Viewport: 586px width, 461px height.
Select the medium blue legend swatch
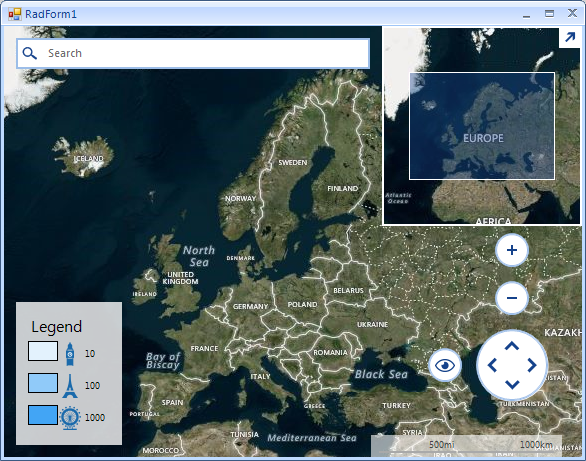click(43, 383)
